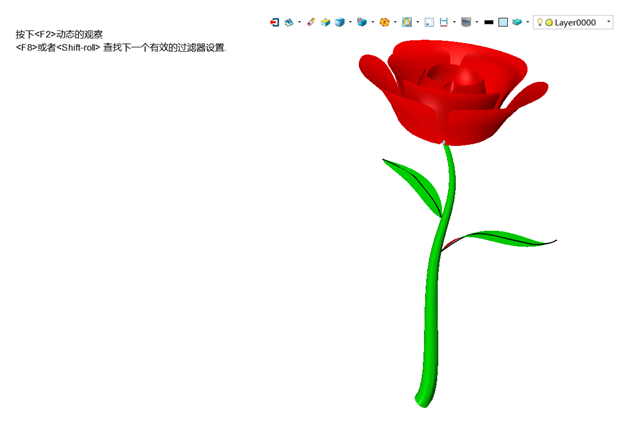Image resolution: width=644 pixels, height=430 pixels.
Task: Select the eraser icon in toolbar
Action: pos(311,21)
